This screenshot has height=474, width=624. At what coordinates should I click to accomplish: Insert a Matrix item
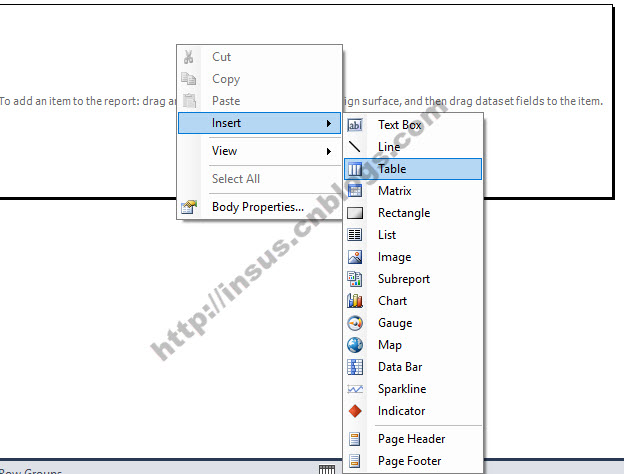(x=413, y=191)
